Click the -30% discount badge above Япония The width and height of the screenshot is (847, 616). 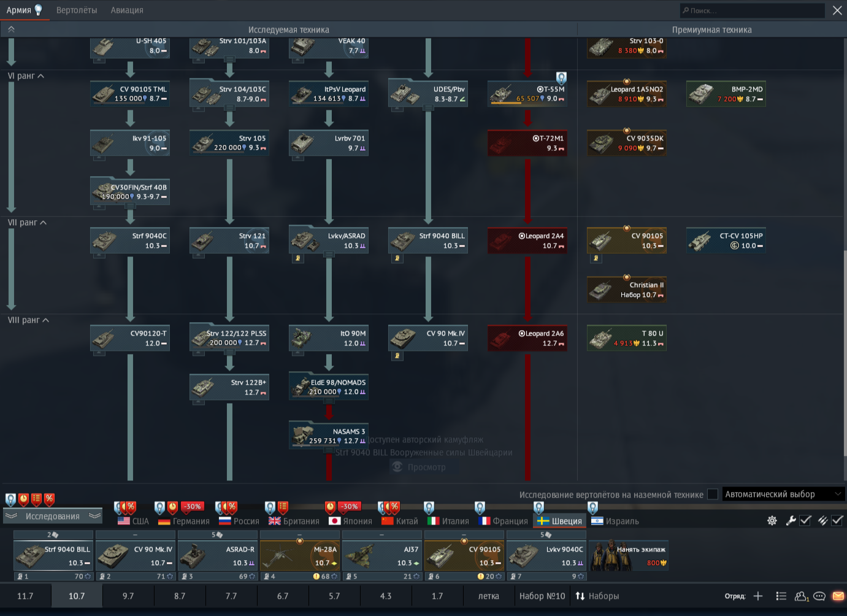(x=349, y=507)
